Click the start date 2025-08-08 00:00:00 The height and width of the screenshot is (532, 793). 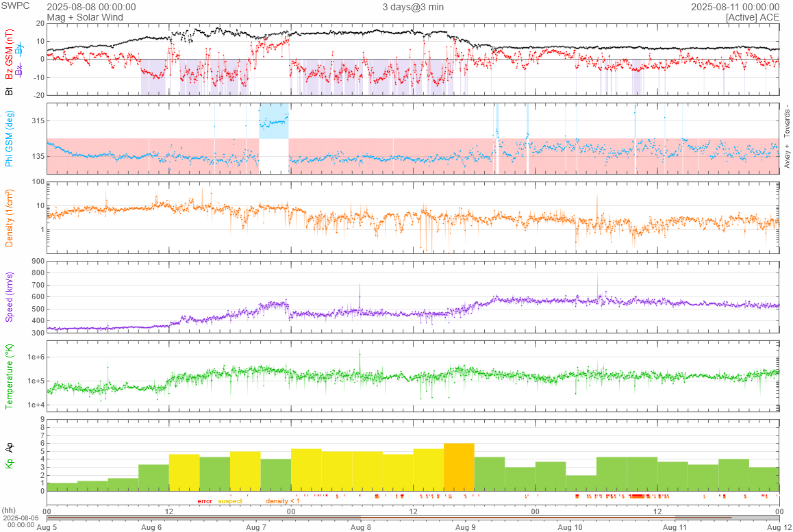91,7
